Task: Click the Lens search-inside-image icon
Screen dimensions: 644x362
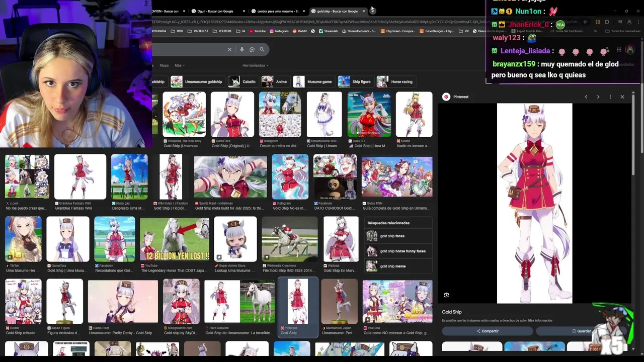Action: (x=446, y=295)
